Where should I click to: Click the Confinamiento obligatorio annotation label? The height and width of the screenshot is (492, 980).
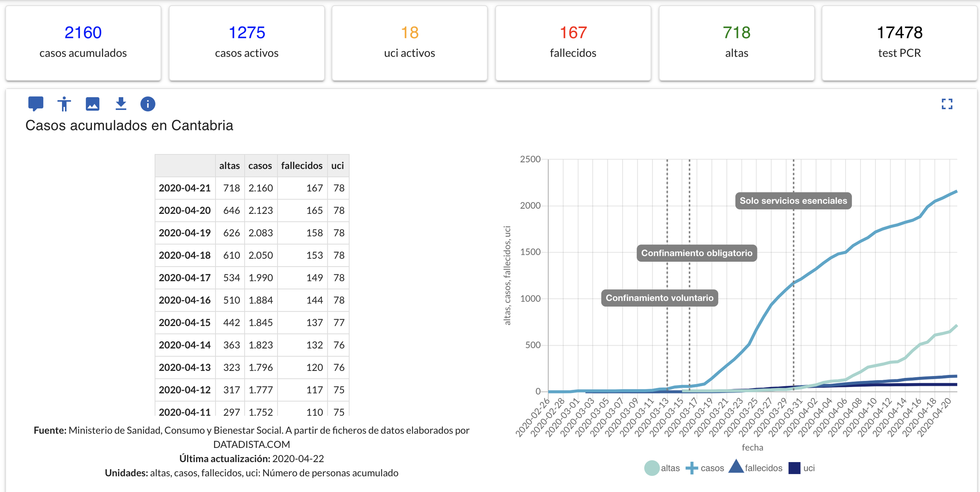tap(697, 253)
